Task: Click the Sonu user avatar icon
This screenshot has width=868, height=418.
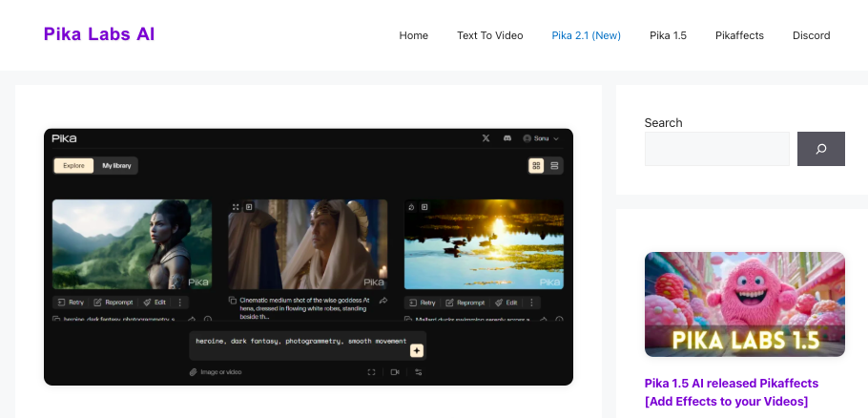Action: 527,138
